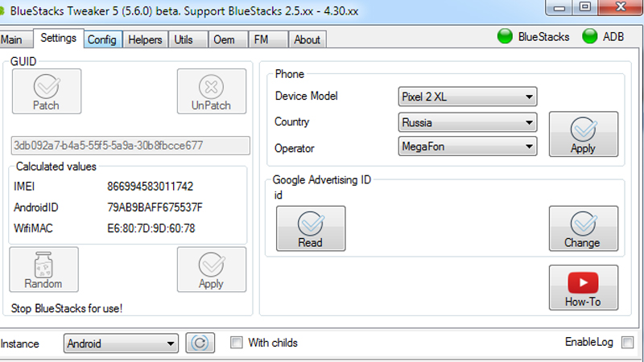
Task: Click the GUID Patch button
Action: point(47,91)
